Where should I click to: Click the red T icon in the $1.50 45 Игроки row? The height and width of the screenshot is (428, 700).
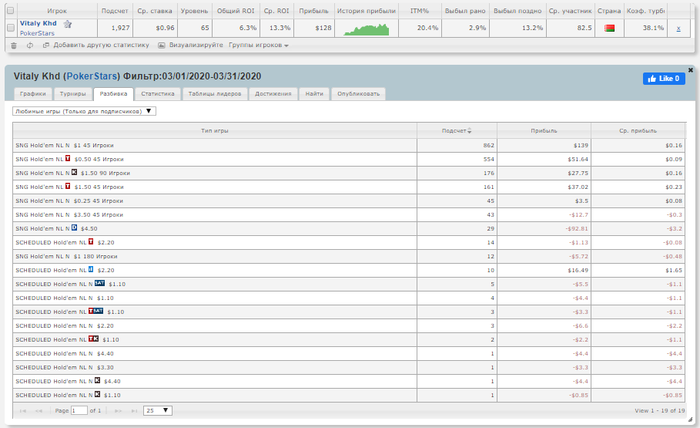point(68,186)
